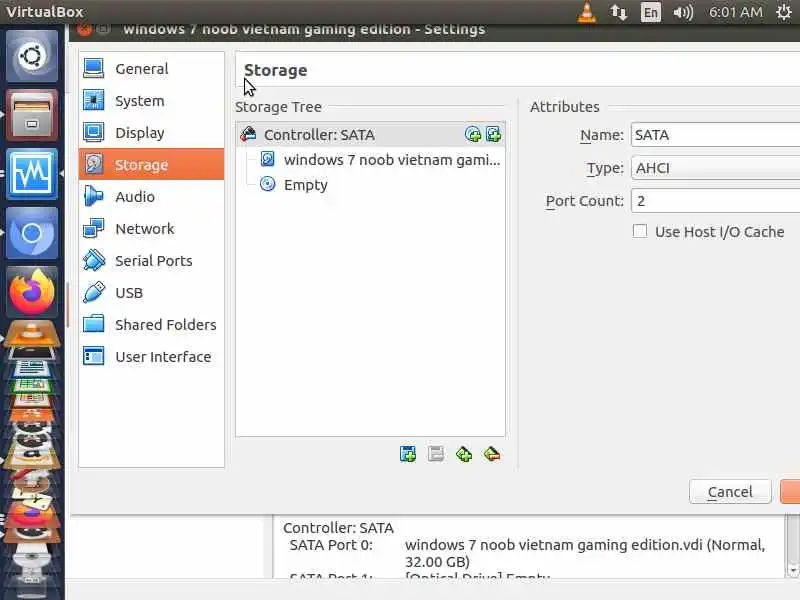The height and width of the screenshot is (600, 800).
Task: Click the Network computers icon
Action: tap(93, 228)
